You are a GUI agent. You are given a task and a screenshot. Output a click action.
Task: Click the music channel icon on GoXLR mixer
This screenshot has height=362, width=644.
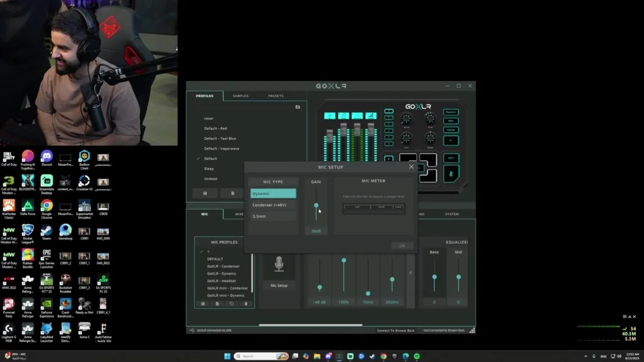[x=343, y=116]
